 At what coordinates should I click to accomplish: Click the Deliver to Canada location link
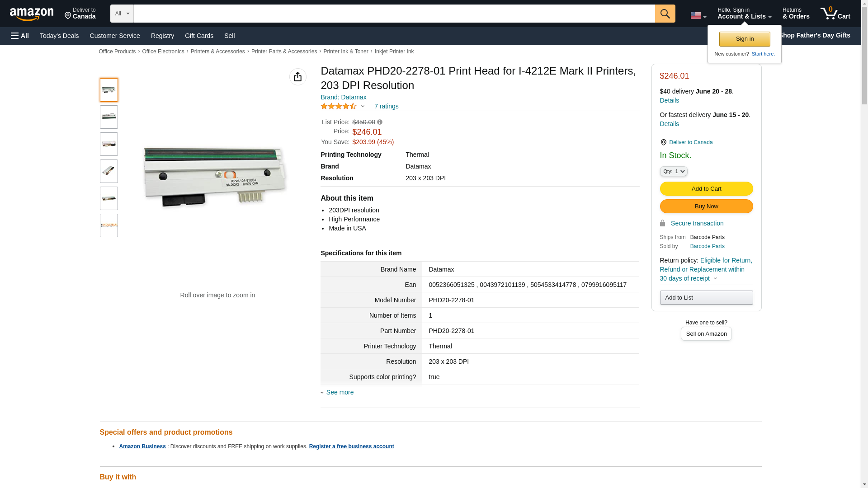(x=690, y=142)
